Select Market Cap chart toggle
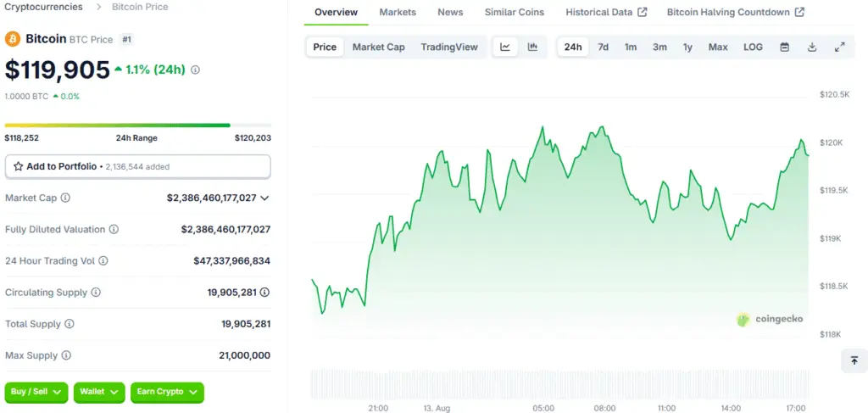 pyautogui.click(x=379, y=47)
